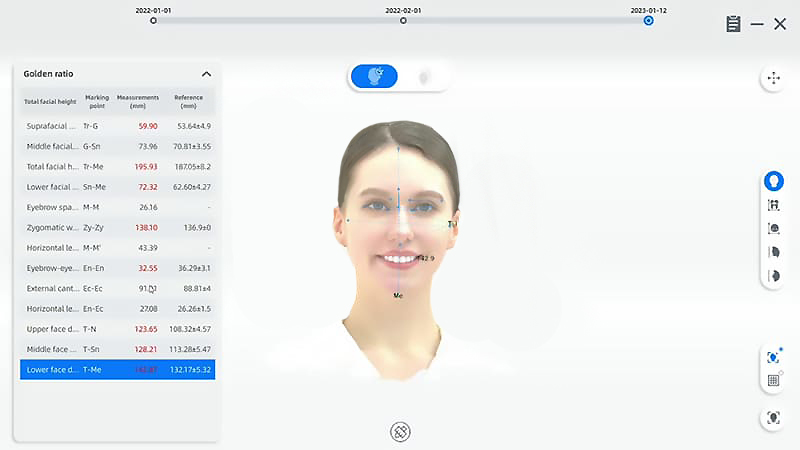
Task: Select the Suprafacial Tr-G row
Action: tap(118, 126)
